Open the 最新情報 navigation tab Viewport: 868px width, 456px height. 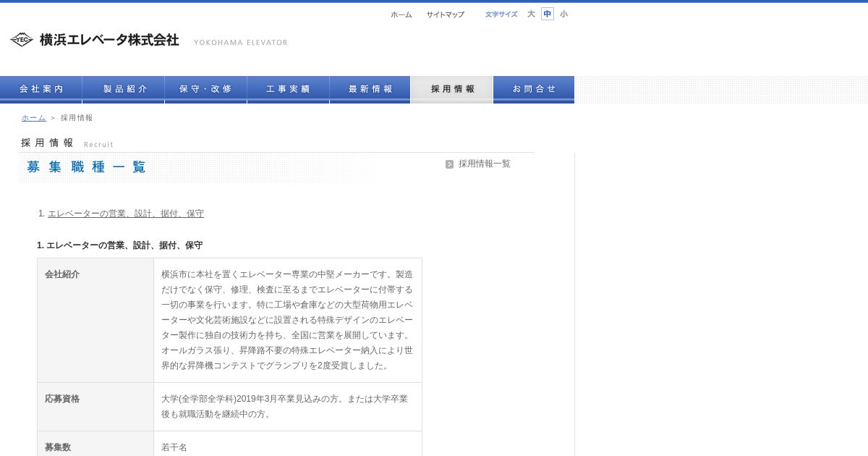point(370,89)
